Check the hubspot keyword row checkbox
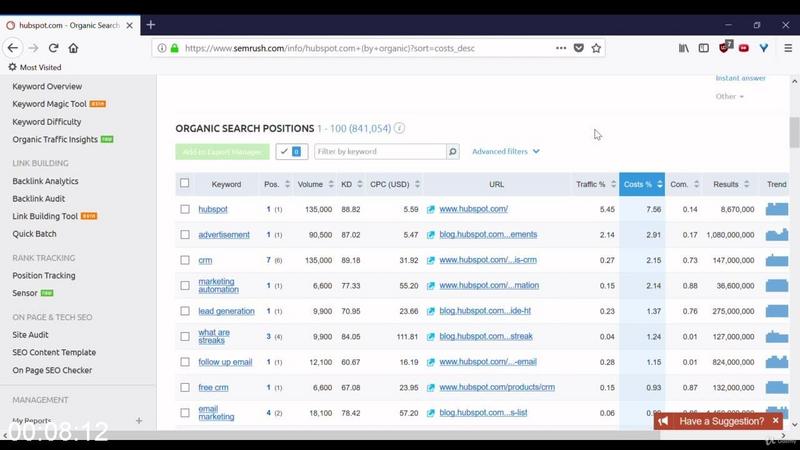Screen dimensions: 800x450 pos(185,209)
